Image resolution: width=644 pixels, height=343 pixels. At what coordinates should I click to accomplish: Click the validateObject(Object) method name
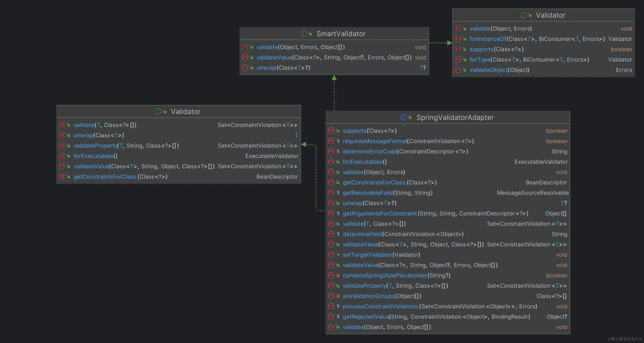pos(499,70)
